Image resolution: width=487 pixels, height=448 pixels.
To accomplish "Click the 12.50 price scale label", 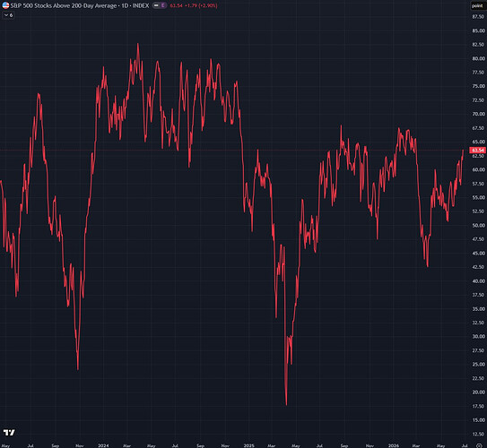I will (478, 434).
